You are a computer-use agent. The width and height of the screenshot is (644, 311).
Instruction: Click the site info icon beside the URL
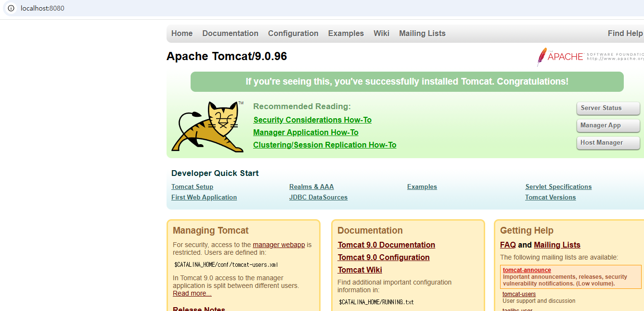(11, 8)
